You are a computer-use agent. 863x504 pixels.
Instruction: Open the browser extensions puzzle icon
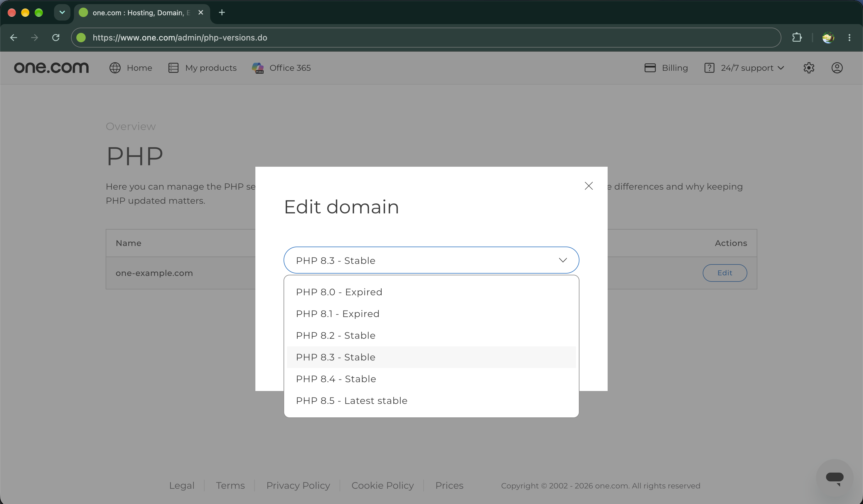797,37
